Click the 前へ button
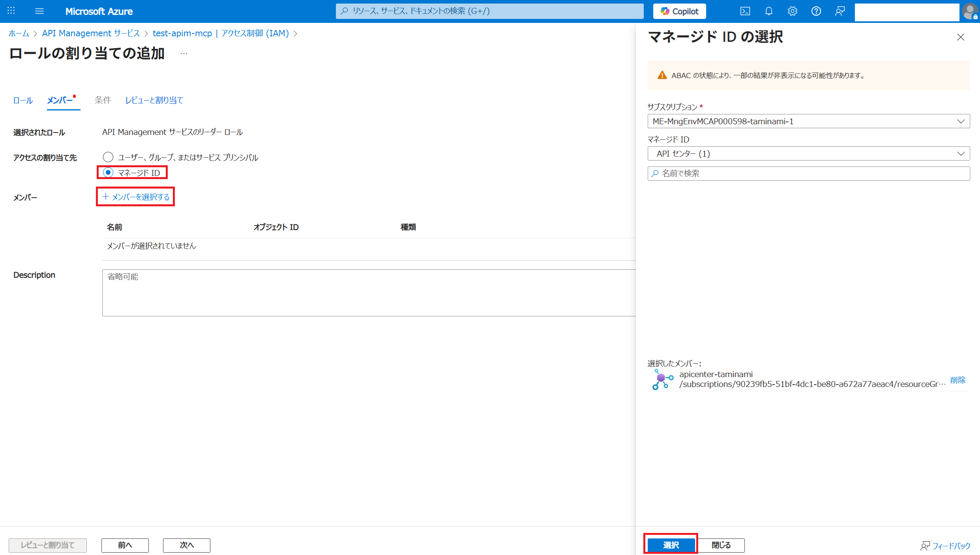980x555 pixels. click(125, 545)
